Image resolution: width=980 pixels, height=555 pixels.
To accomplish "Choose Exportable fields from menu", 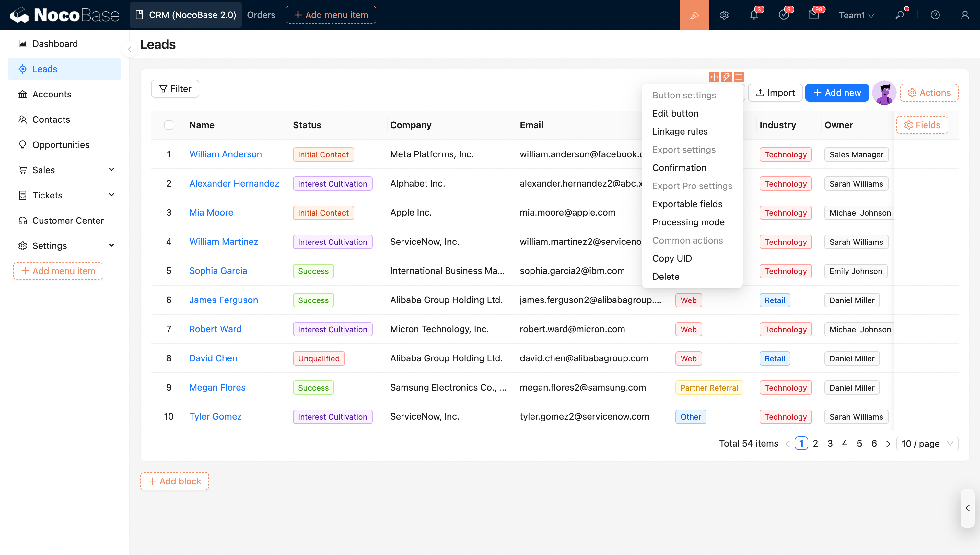I will pos(687,204).
